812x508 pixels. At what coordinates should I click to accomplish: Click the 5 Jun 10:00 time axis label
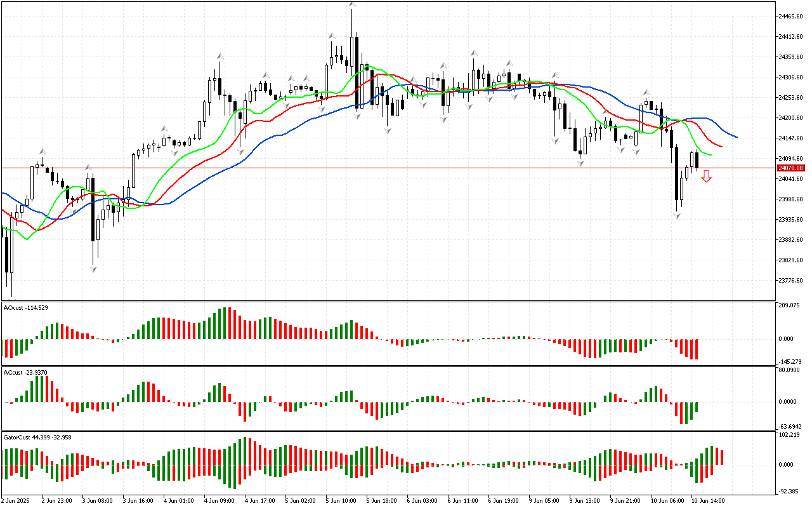click(341, 500)
